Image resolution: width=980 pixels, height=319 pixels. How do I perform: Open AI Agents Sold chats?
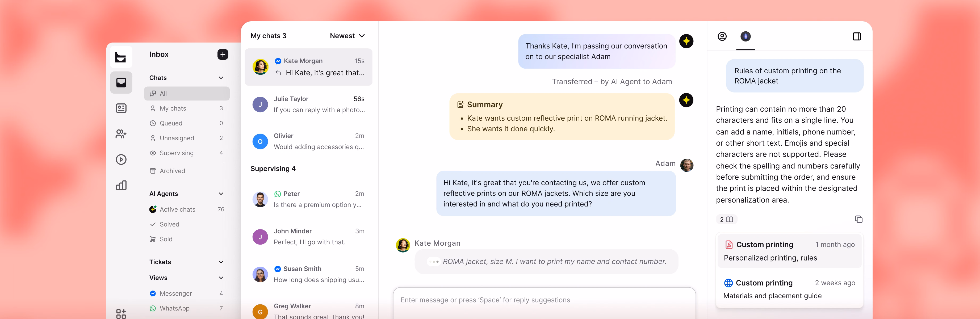pyautogui.click(x=187, y=239)
